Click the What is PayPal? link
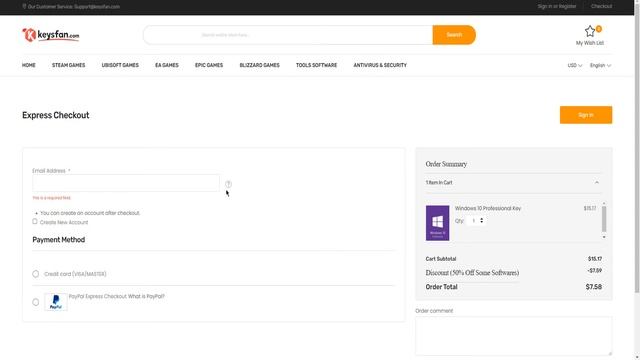 (x=146, y=296)
